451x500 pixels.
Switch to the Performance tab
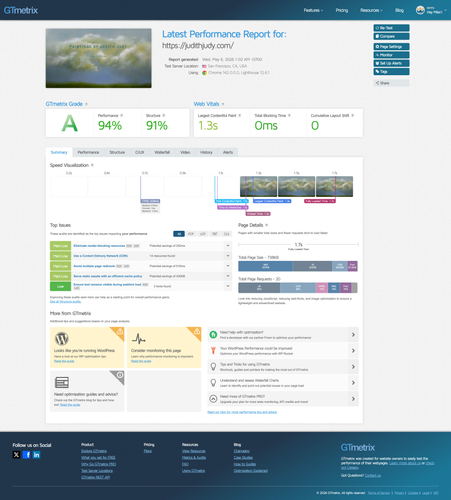tap(88, 152)
